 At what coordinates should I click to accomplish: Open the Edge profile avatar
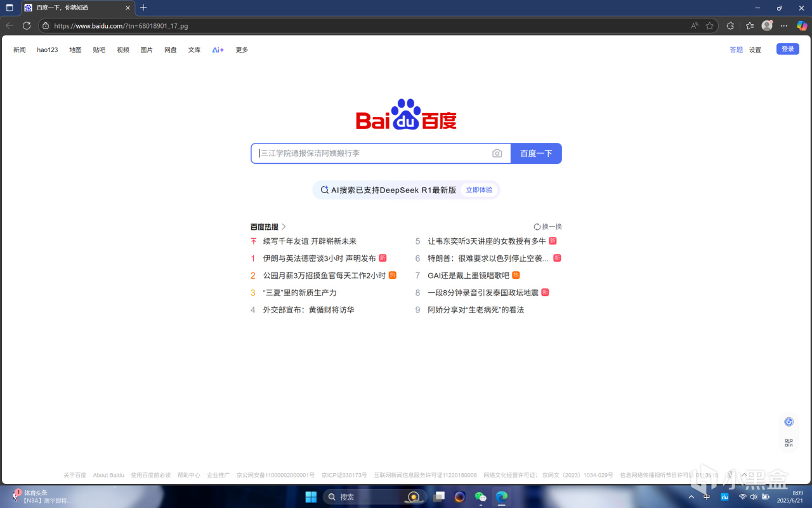(x=767, y=25)
